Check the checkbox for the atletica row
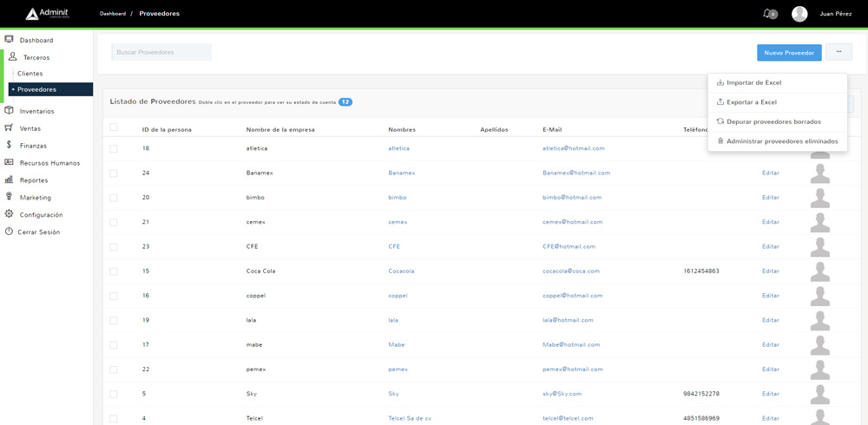Screen dimensions: 868x425 click(x=114, y=148)
